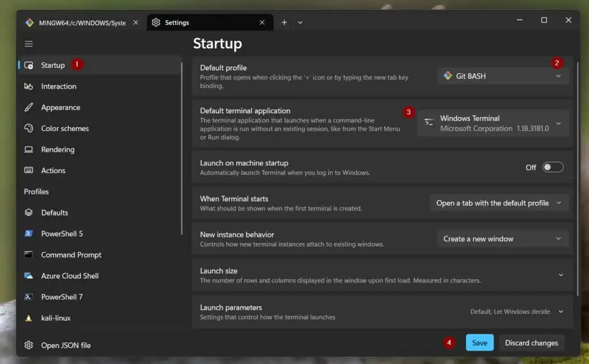Select the kali-linux profile entry

point(100,318)
